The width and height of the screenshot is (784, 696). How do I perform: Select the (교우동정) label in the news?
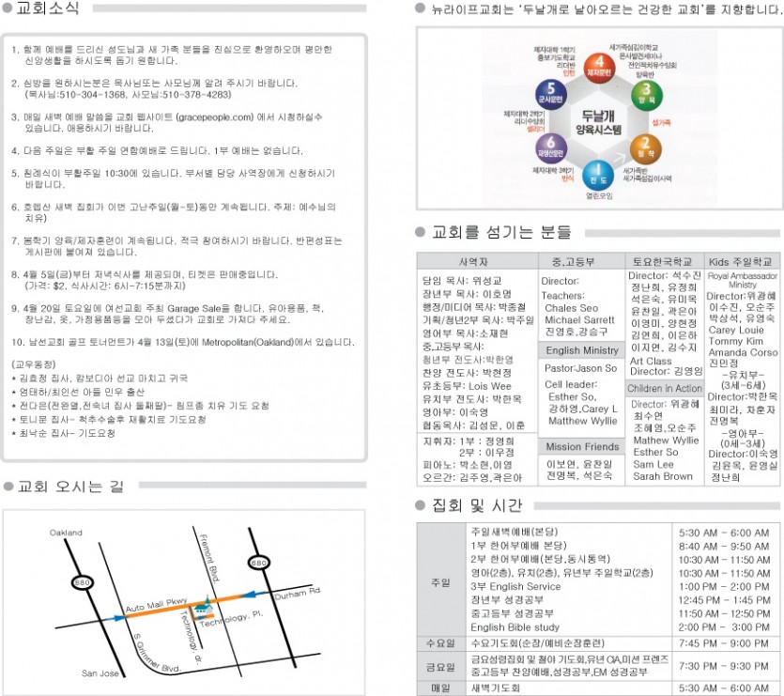(34, 363)
